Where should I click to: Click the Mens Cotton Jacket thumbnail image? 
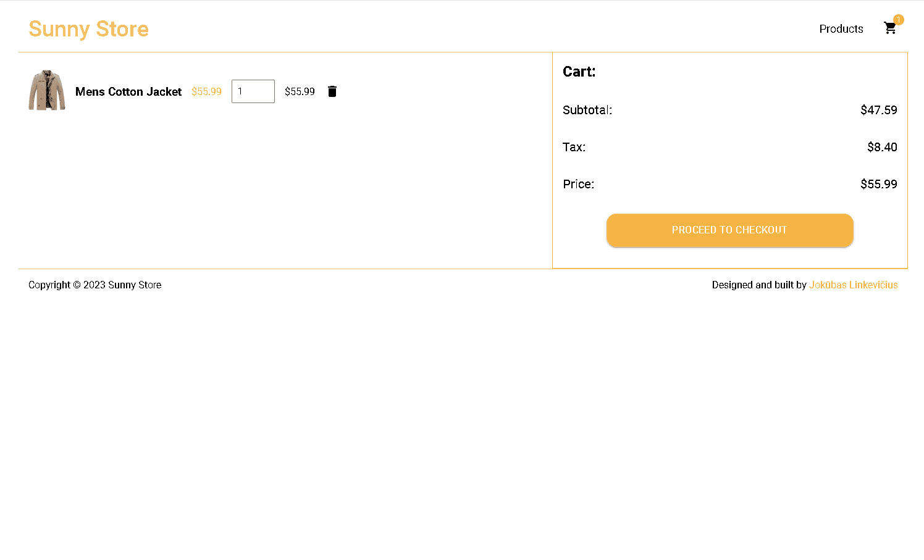coord(47,91)
